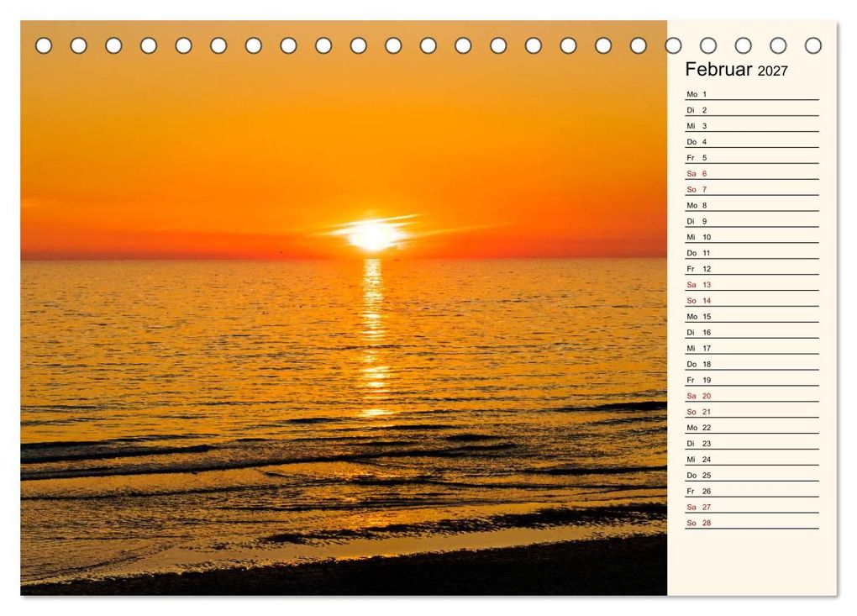Select the red 'Sa 27' row

(751, 506)
